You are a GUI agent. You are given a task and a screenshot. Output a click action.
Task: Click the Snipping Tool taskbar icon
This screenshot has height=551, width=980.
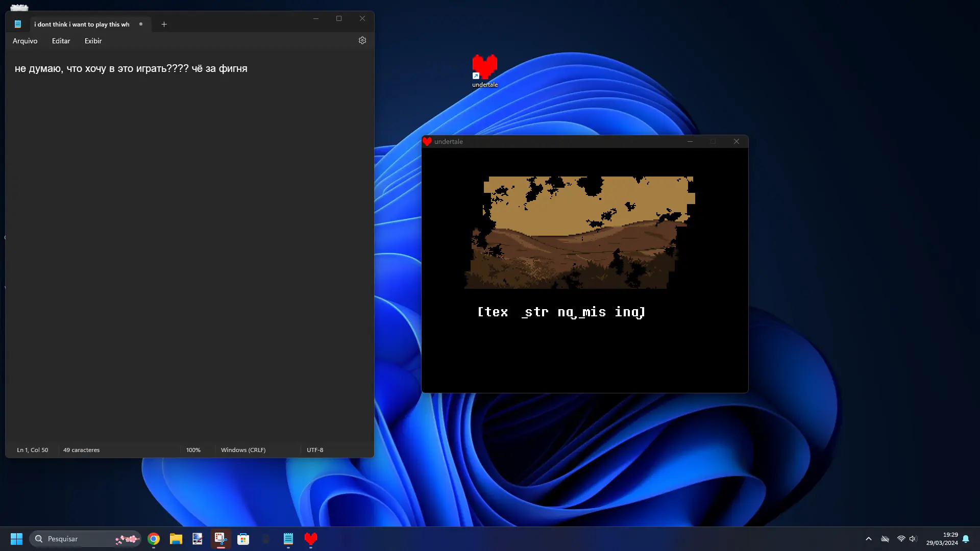click(220, 539)
